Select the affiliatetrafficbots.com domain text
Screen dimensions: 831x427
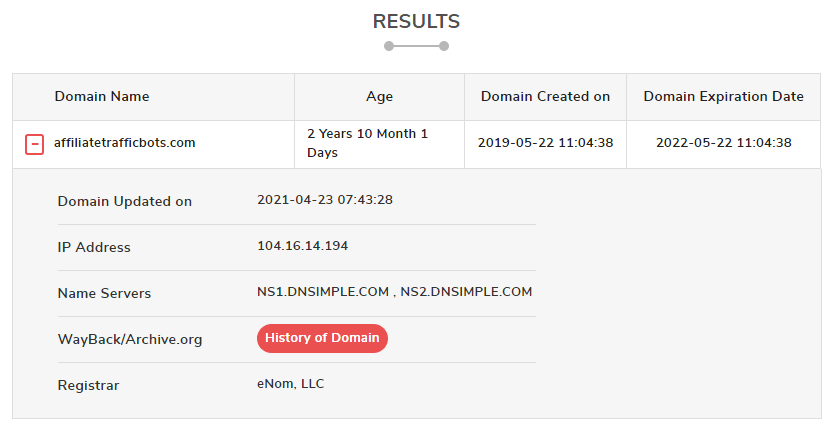125,143
